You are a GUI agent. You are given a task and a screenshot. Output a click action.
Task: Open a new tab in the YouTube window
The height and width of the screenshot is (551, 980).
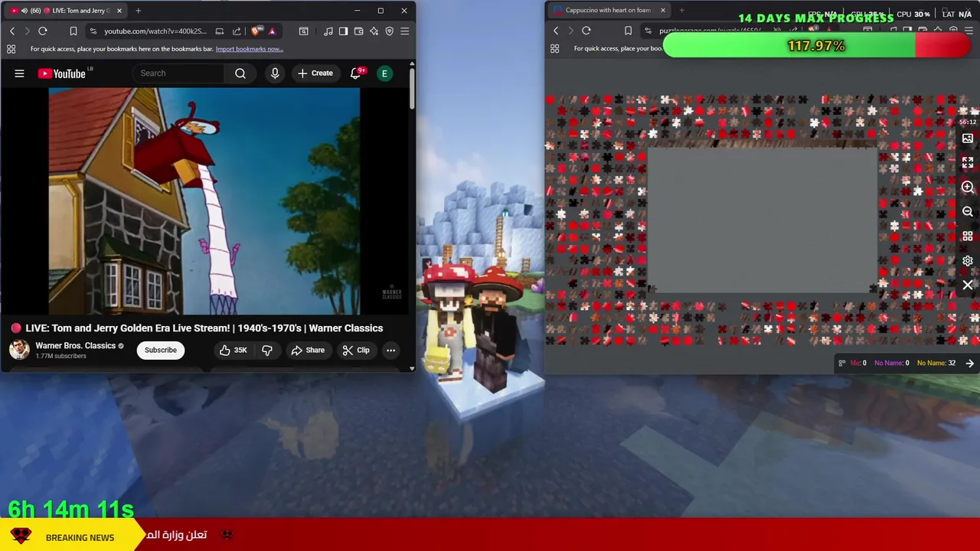tap(138, 11)
